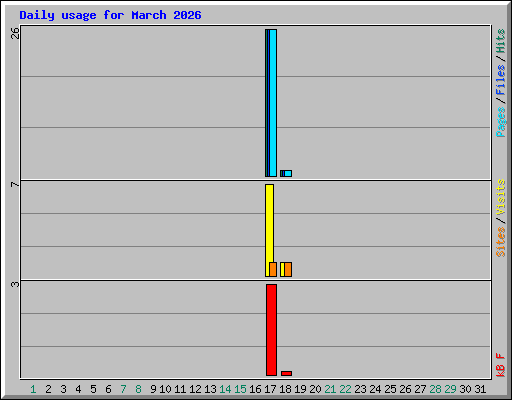
Task: Click the small cyan Pages bar on day 18
Action: (288, 173)
